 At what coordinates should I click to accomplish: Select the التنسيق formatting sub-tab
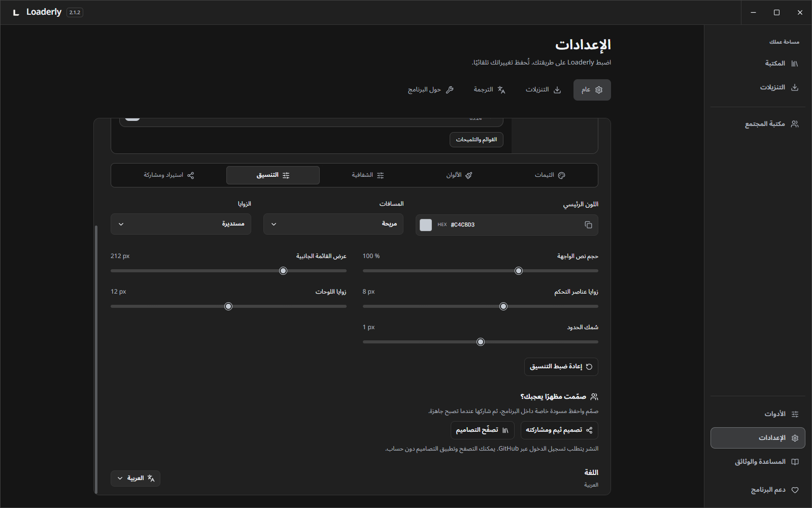[x=273, y=175]
